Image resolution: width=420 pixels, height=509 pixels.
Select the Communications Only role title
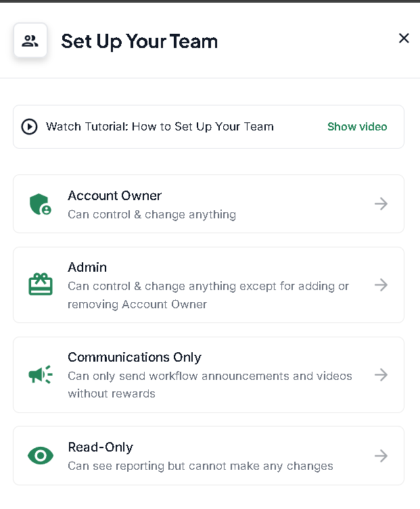coord(135,358)
